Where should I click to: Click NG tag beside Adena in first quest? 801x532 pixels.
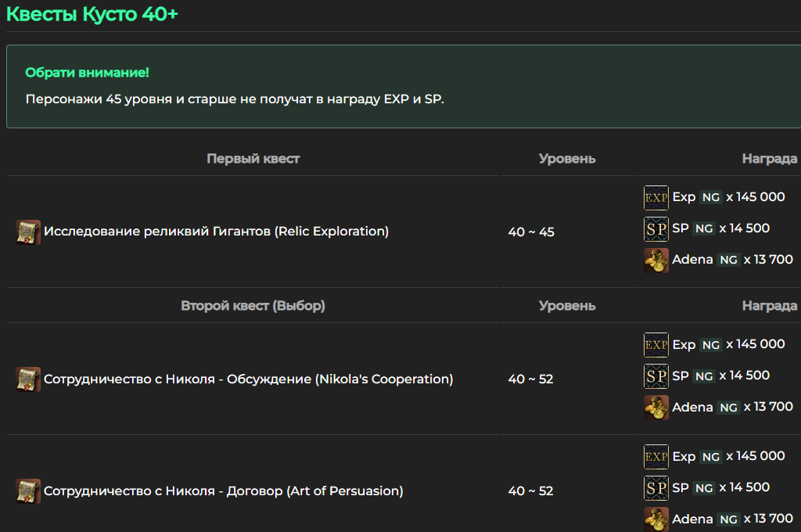point(728,260)
